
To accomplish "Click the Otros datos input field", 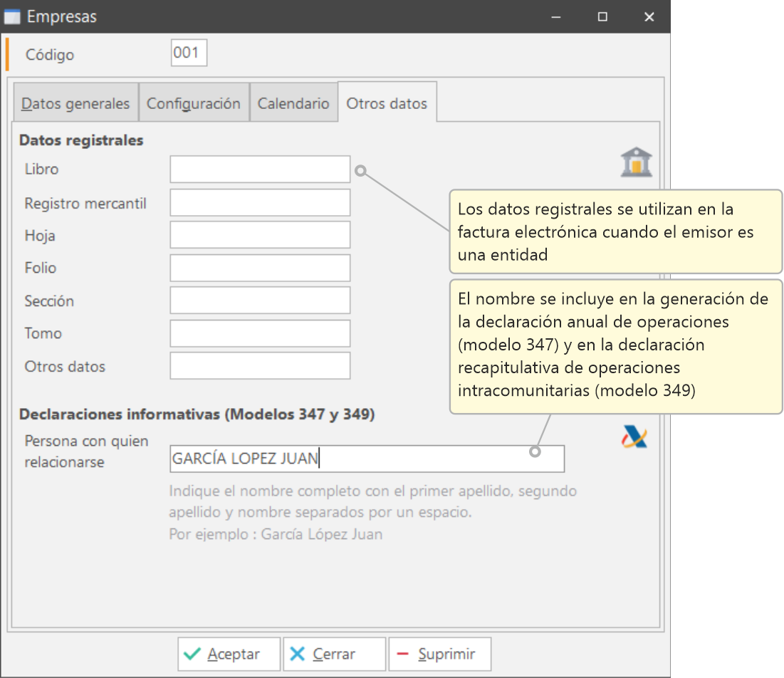I will 260,366.
